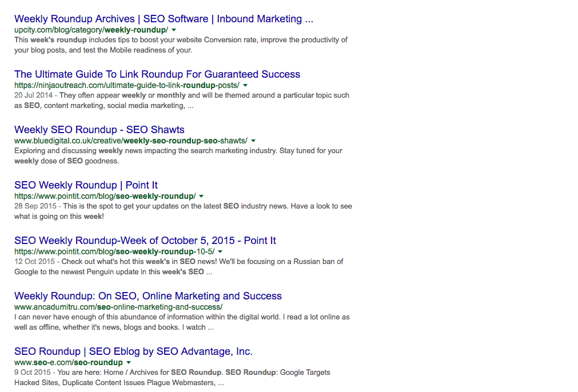Open the Weekly Roundup Archives upcity result

tap(164, 19)
